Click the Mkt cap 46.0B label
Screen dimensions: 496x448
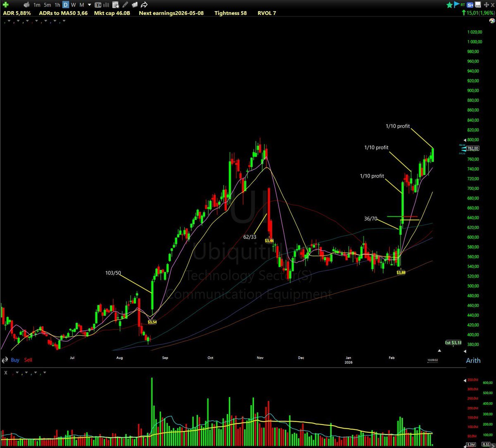112,13
